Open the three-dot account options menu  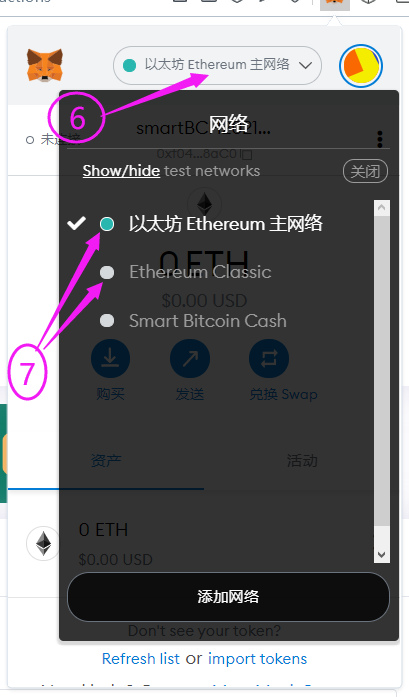380,139
